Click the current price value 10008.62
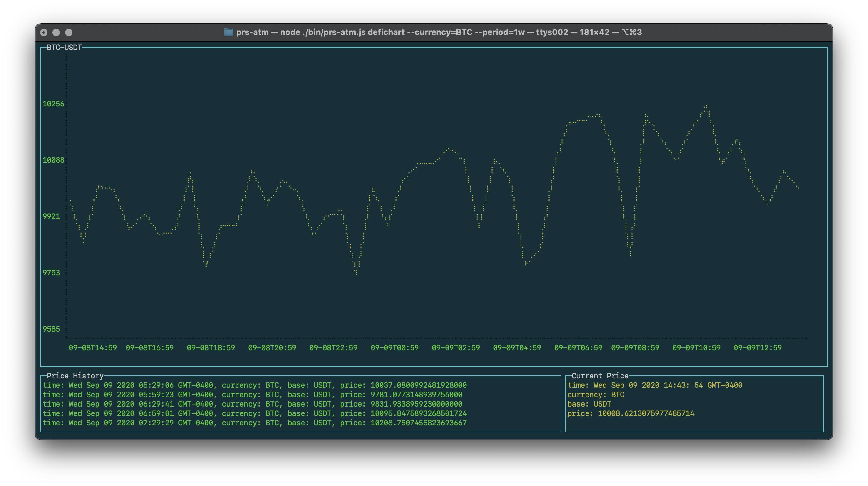 [646, 413]
